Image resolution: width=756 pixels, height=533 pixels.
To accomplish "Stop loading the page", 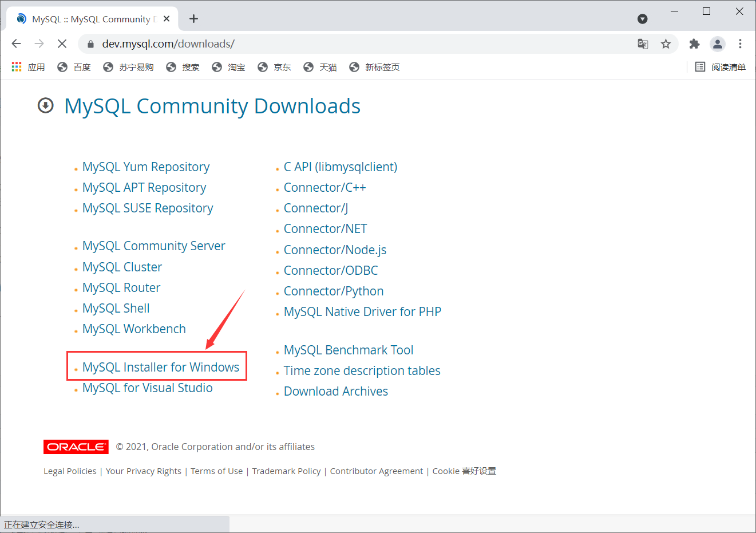I will pyautogui.click(x=62, y=44).
